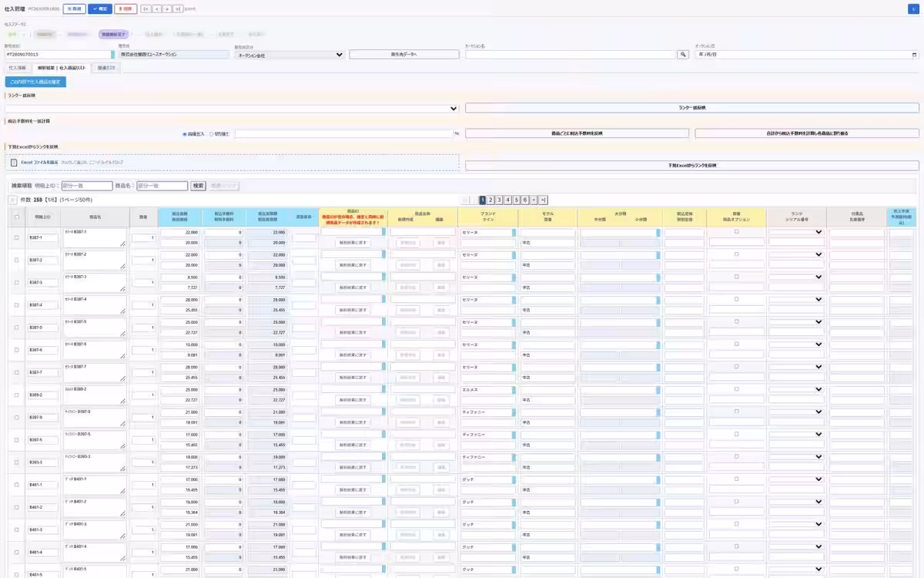Click the blue user avatar icon
This screenshot has height=578, width=924.
click(913, 8)
